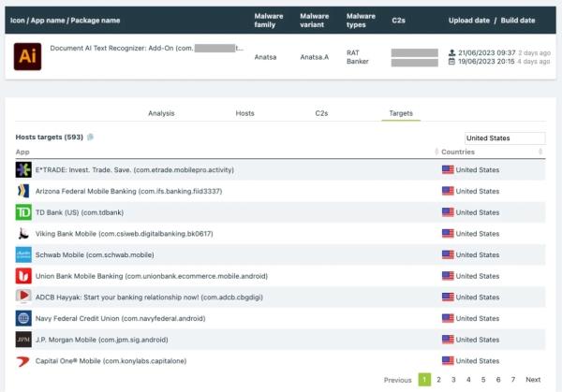Viewport: 562px width, 392px height.
Task: Click the Countries column header
Action: (x=458, y=152)
